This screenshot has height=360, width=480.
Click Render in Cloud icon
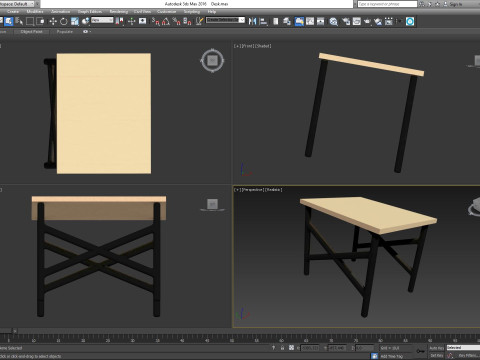click(378, 21)
